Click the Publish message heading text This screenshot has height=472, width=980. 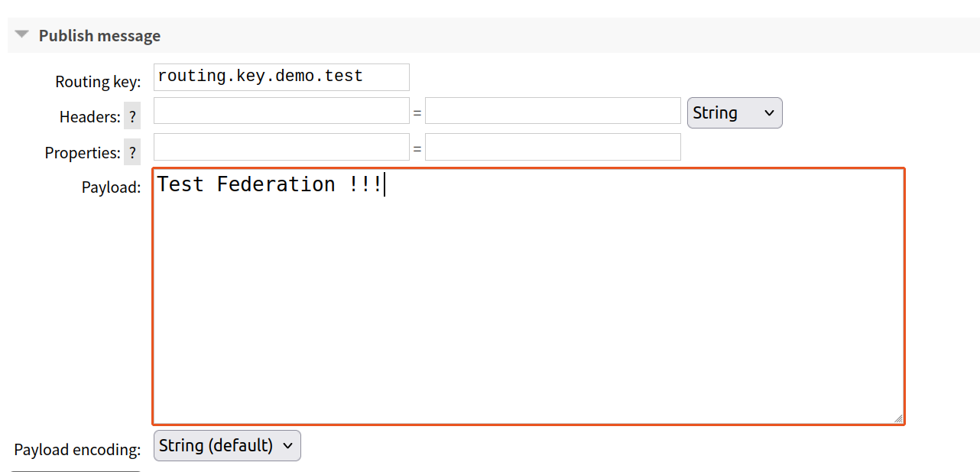(x=99, y=36)
